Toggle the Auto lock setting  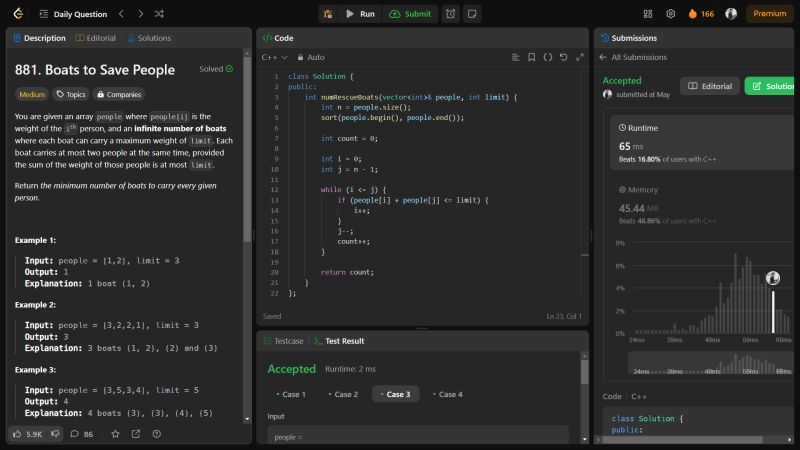coord(311,57)
